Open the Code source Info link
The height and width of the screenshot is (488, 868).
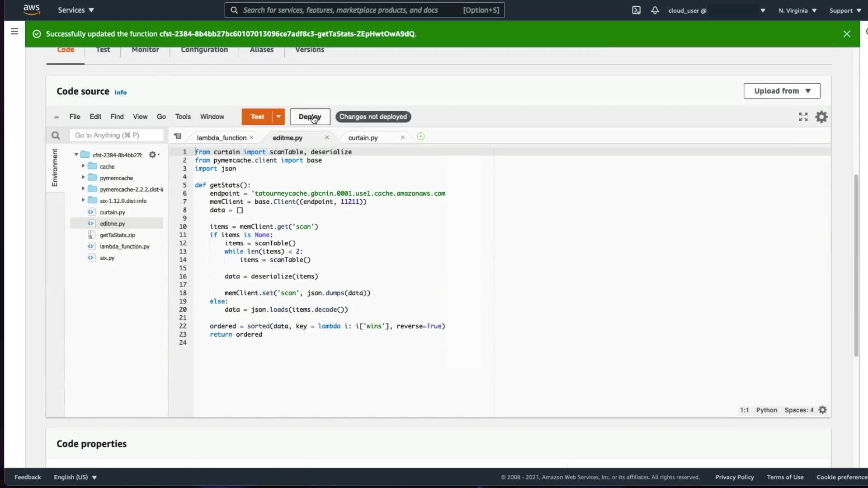click(120, 92)
